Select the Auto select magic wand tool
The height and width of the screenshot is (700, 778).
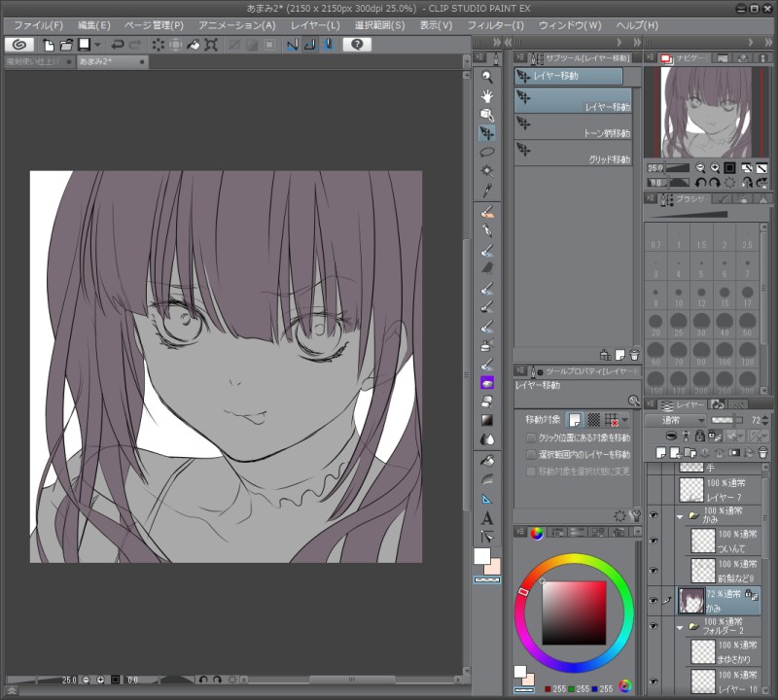(x=487, y=171)
